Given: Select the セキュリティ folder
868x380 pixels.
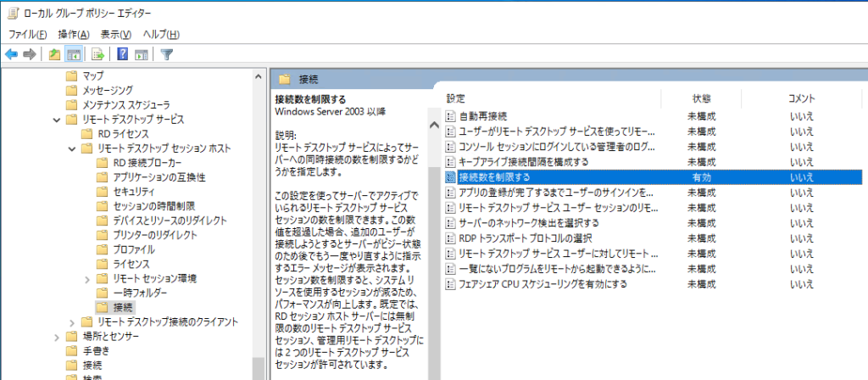Looking at the screenshot, I should [x=133, y=192].
